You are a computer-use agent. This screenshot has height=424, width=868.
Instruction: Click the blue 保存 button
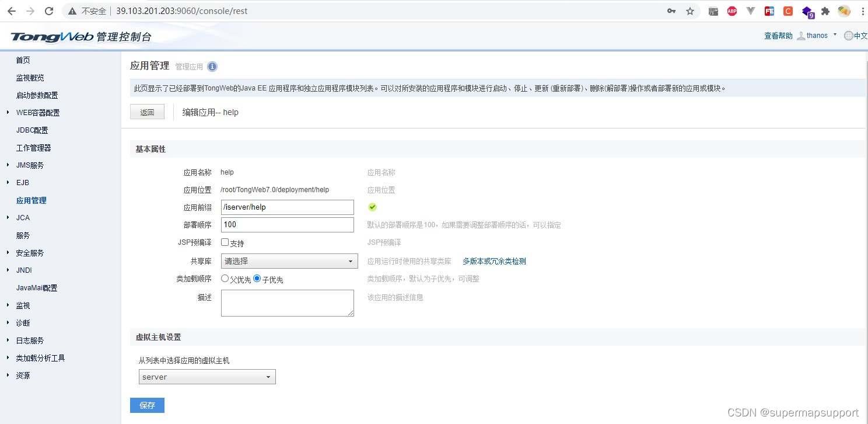click(147, 405)
